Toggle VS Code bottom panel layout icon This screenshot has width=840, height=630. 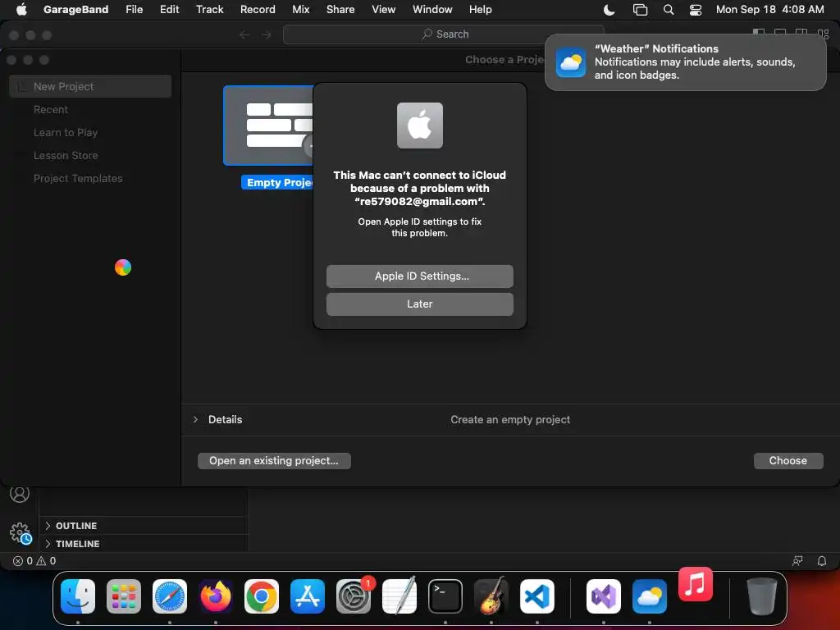(x=780, y=33)
